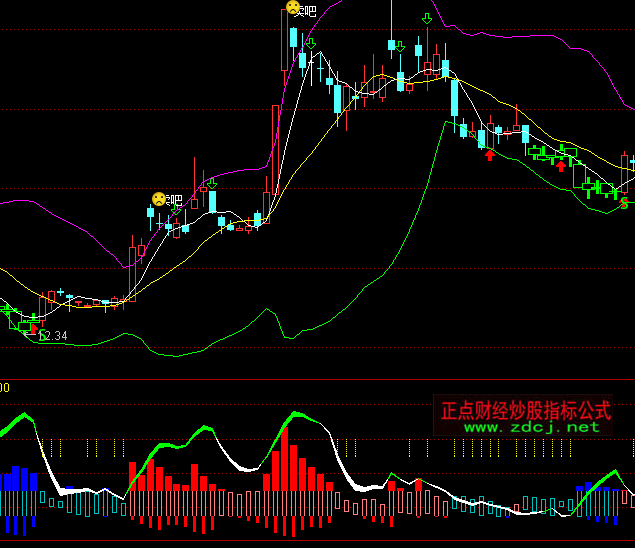Image resolution: width=635 pixels, height=548 pixels.
Task: Click the red up arrow nearest the red S
Action: [561, 164]
